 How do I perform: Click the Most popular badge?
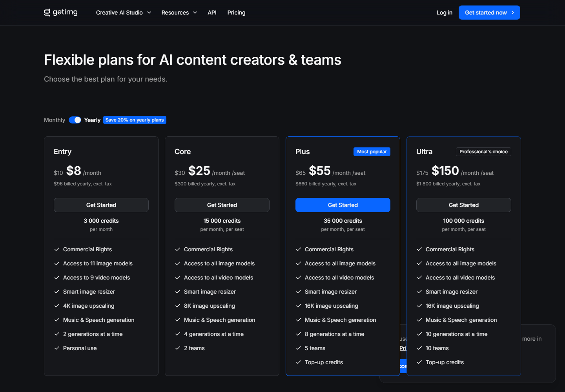372,152
